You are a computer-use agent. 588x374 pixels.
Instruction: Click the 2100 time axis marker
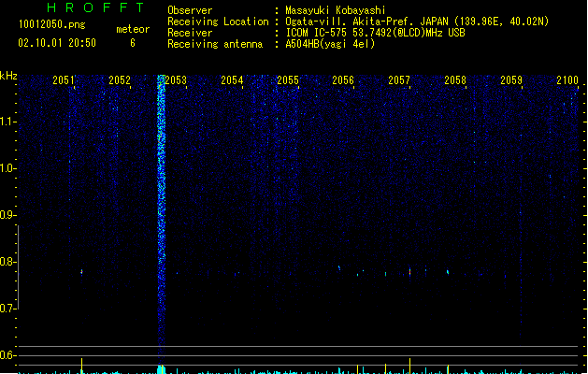click(567, 79)
